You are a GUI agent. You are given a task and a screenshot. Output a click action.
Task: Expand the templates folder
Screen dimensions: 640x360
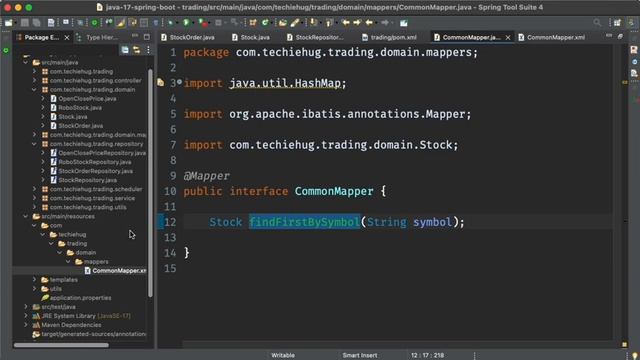pos(34,280)
